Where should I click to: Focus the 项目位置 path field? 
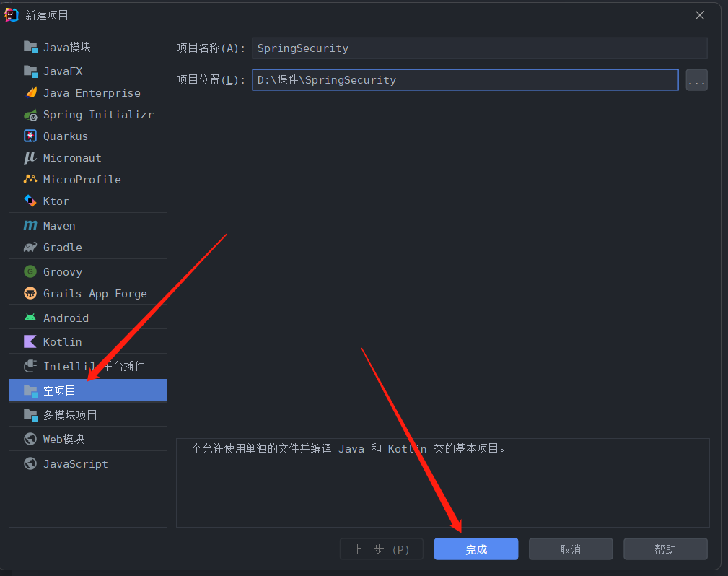pos(465,80)
